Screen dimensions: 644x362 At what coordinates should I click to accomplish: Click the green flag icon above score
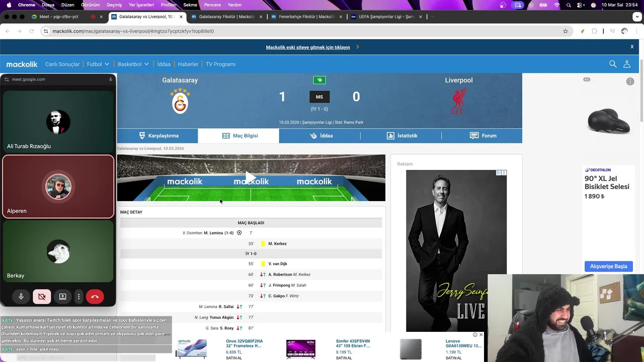pyautogui.click(x=319, y=80)
